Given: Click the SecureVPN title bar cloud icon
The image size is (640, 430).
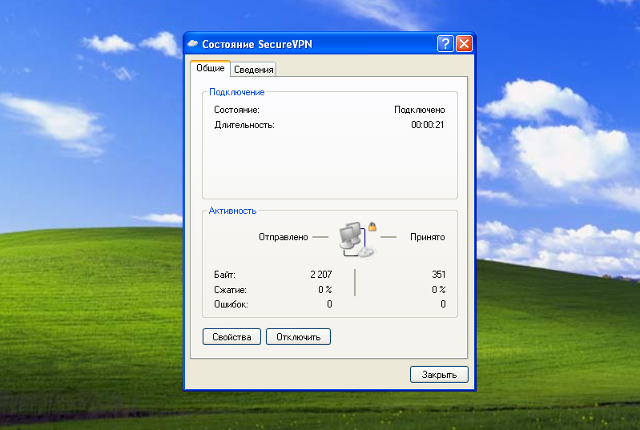Looking at the screenshot, I should (193, 44).
